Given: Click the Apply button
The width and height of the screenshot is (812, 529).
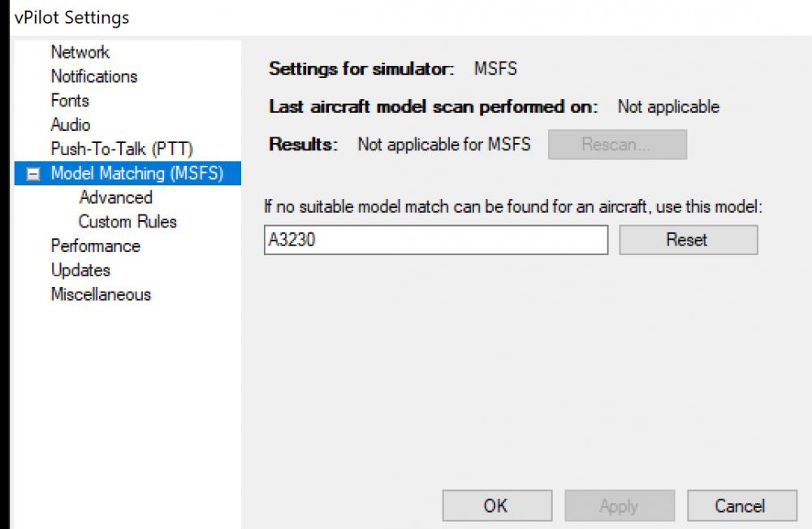Looking at the screenshot, I should 619,505.
